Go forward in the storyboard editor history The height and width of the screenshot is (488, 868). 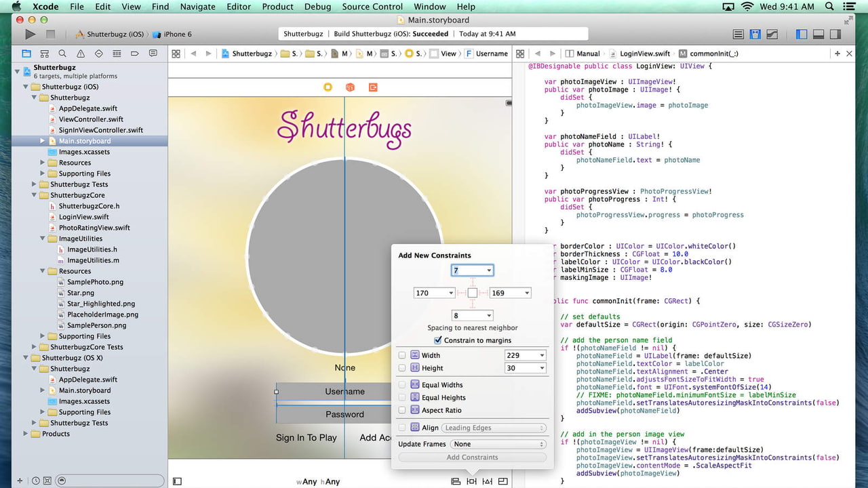pos(208,54)
